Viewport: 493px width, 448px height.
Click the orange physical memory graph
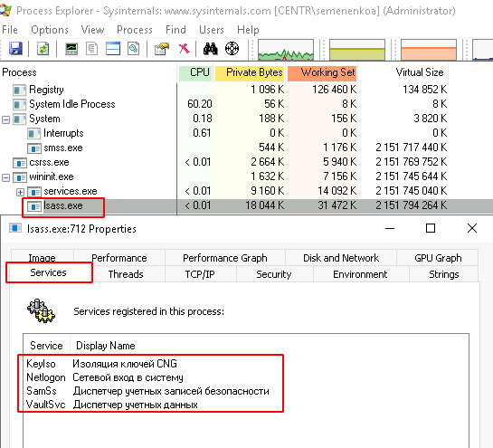(429, 50)
